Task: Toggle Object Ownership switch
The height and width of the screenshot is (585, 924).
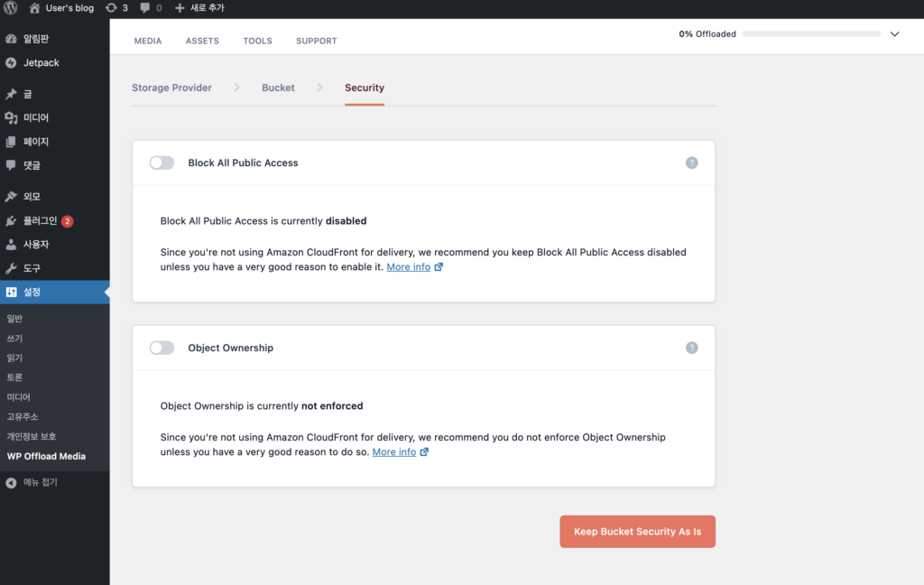Action: [x=162, y=348]
